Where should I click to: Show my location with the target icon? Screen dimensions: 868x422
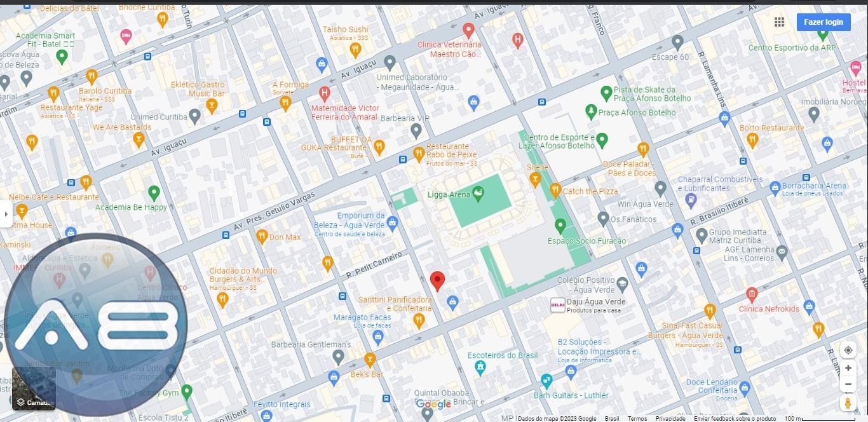pyautogui.click(x=848, y=350)
